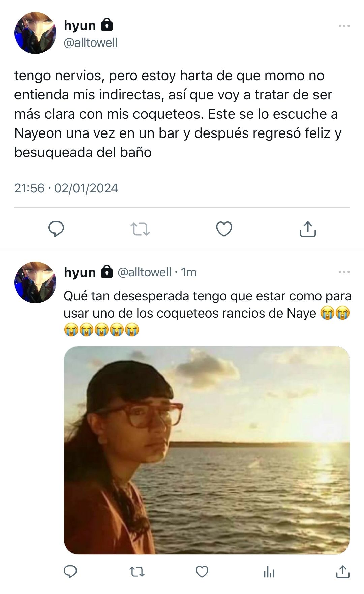Screen dimensions: 364x594
Task: Open the sunset meme image
Action: tap(207, 450)
